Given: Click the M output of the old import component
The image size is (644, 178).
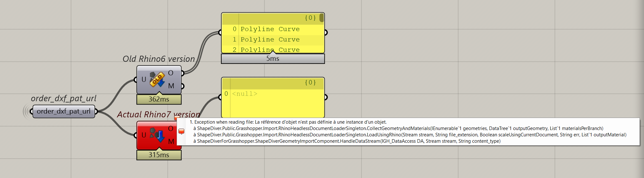Looking at the screenshot, I should click(x=171, y=86).
